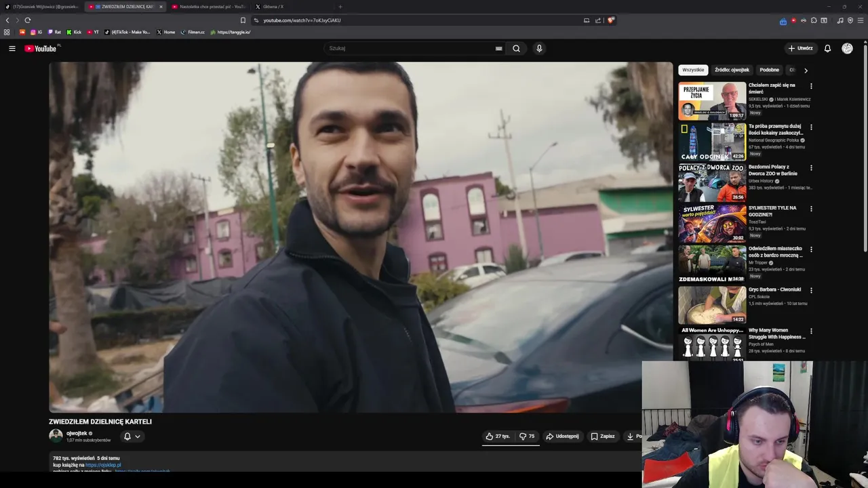This screenshot has height=488, width=868.
Task: Open browser main menu hamburger
Action: tap(861, 20)
